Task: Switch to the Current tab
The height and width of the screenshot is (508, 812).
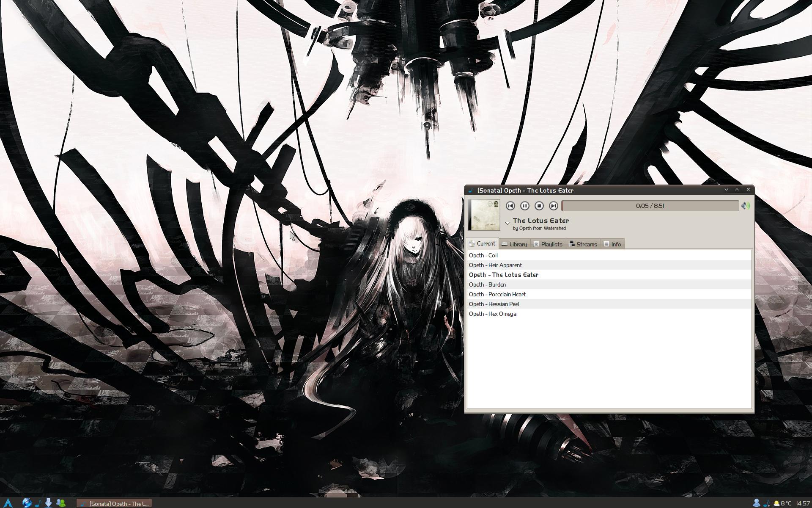Action: click(x=482, y=244)
